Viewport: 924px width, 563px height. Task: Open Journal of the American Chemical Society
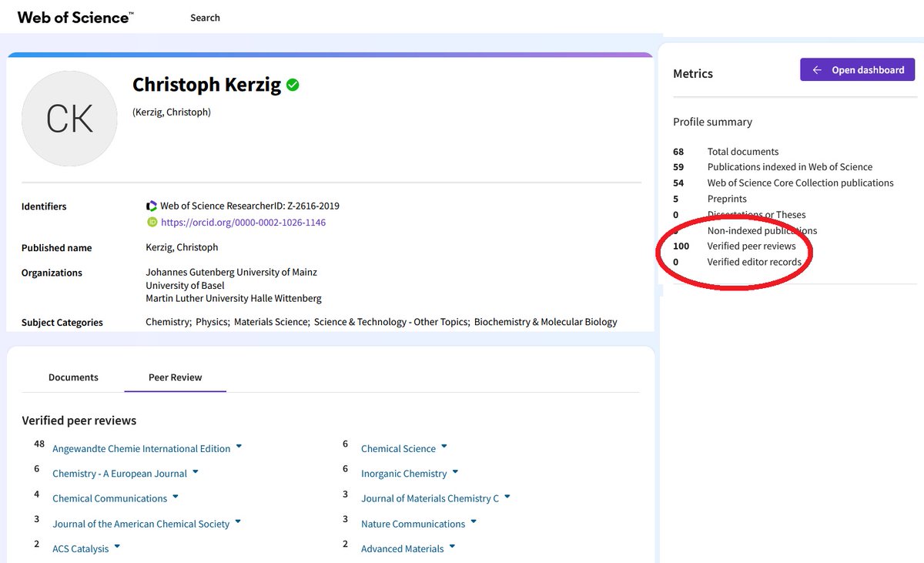click(141, 524)
